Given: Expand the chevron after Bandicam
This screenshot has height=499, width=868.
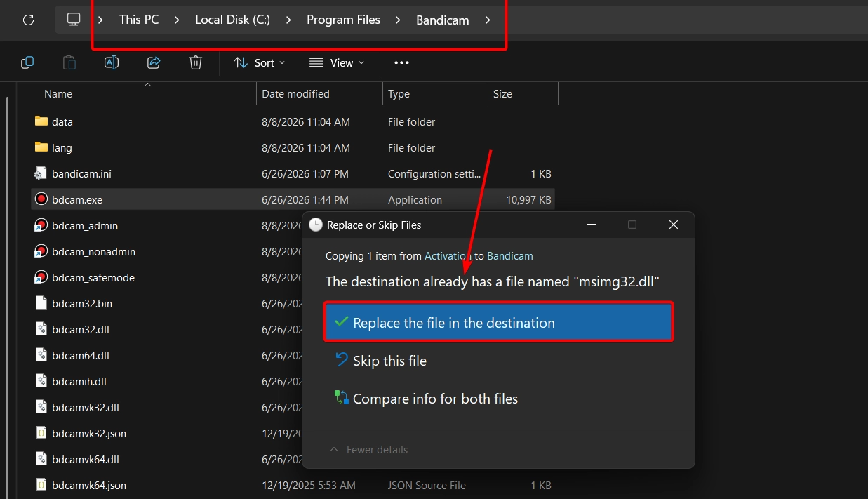Looking at the screenshot, I should tap(488, 20).
